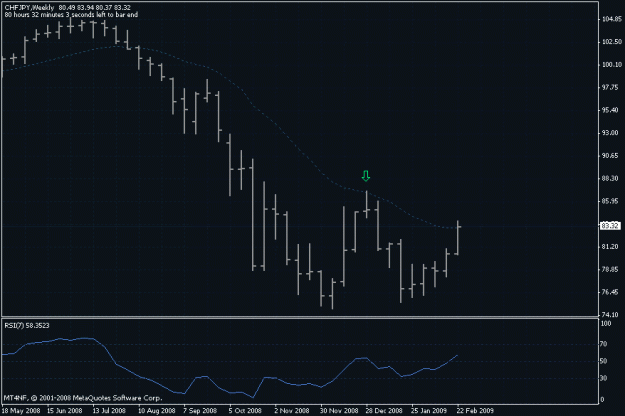Image resolution: width=625 pixels, height=416 pixels.
Task: Select the highlighted current price label 83.32
Action: 610,226
